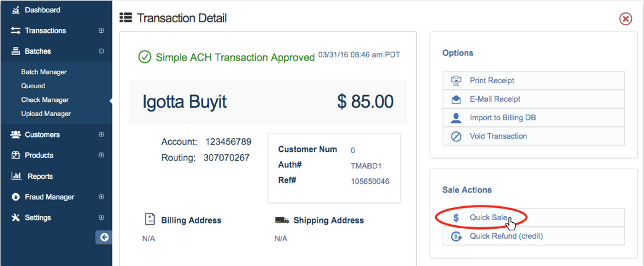Open Upload Manager submenu item
This screenshot has height=266, width=644.
[46, 114]
